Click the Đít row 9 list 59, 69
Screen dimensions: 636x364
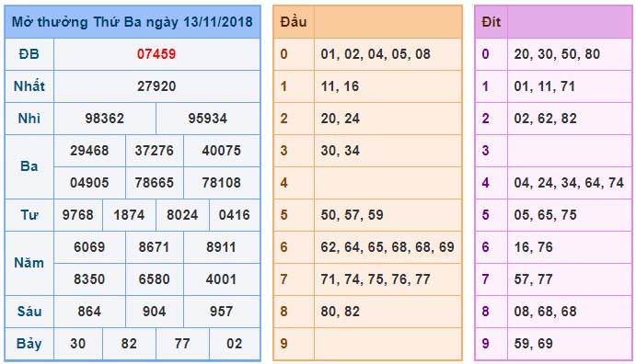(x=534, y=344)
